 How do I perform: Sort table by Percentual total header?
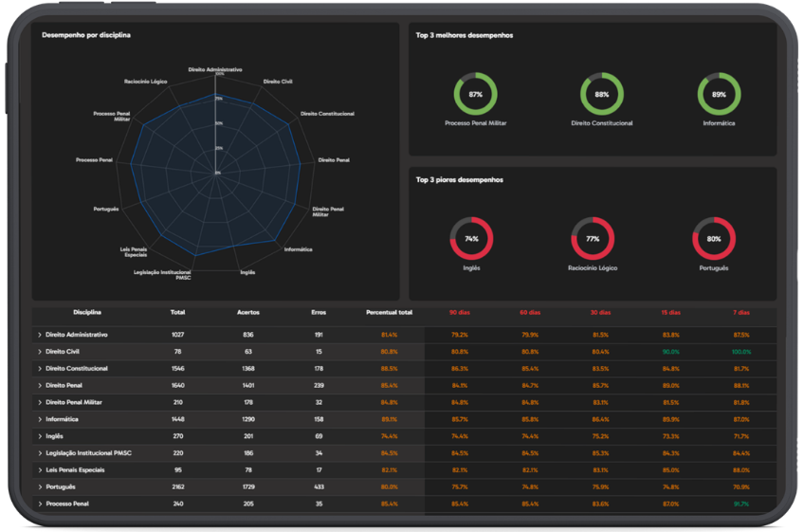tap(389, 312)
